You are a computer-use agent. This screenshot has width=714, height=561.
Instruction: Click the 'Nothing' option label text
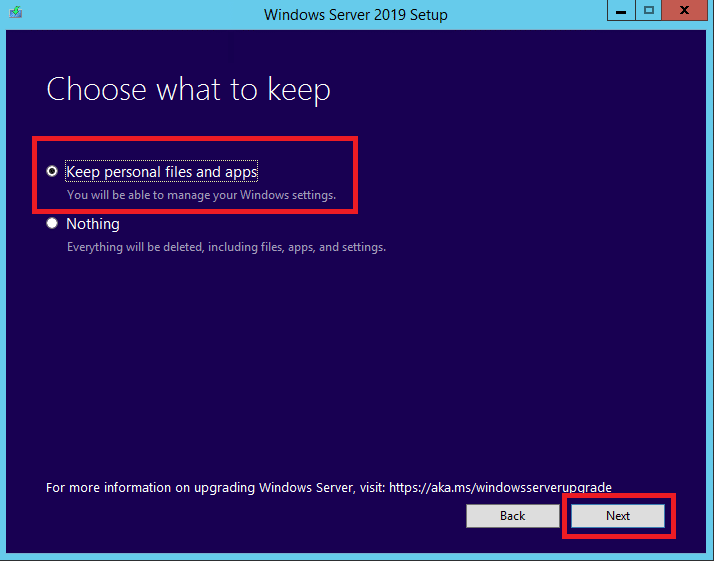coord(93,224)
